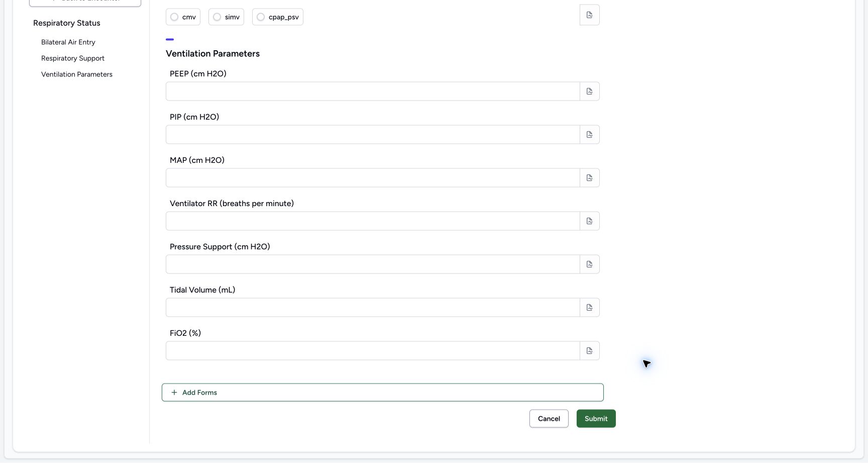The width and height of the screenshot is (868, 463).
Task: Jump to Respiratory Support section
Action: click(73, 58)
